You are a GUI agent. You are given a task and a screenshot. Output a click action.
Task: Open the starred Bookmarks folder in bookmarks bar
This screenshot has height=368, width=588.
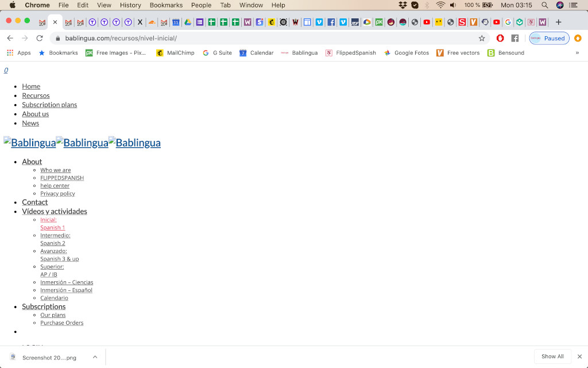[x=59, y=53]
